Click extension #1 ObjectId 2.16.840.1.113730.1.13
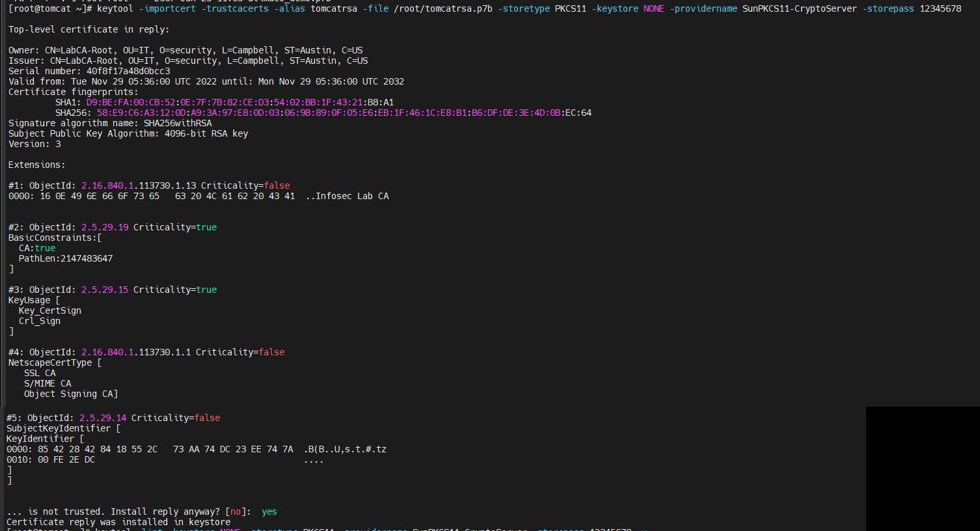The image size is (980, 531). click(149, 185)
